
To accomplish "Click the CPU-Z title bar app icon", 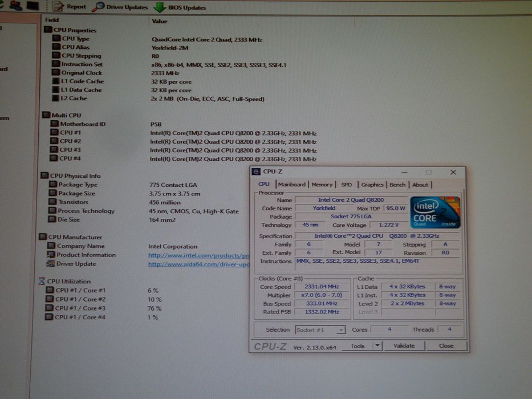I will (257, 172).
